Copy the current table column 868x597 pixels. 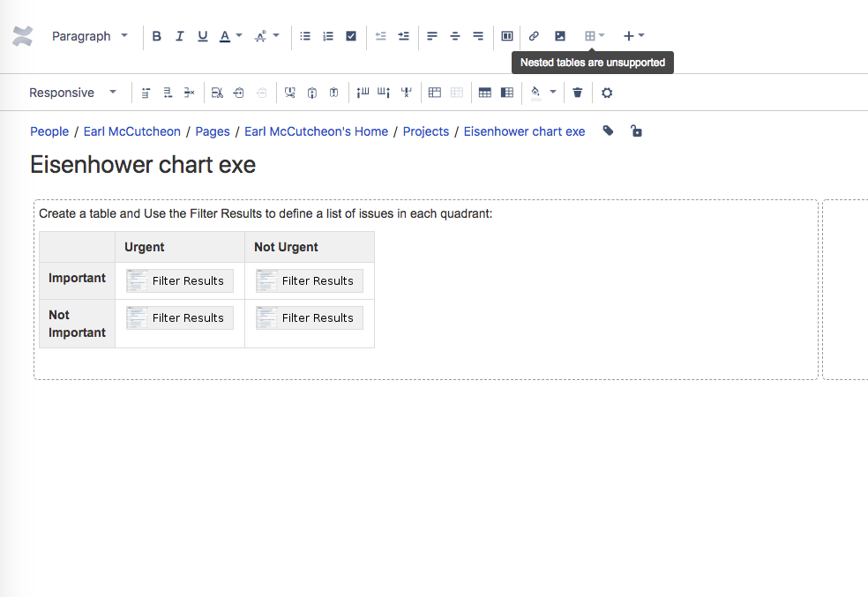click(312, 93)
